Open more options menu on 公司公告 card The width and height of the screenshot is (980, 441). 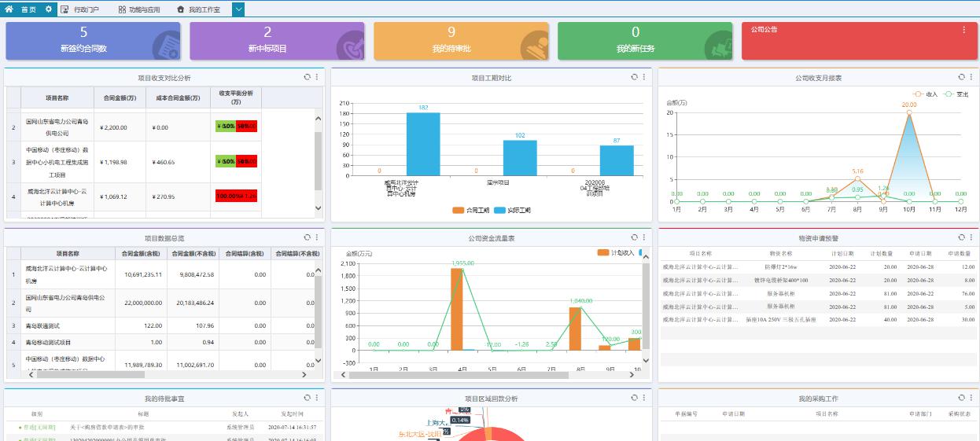(x=964, y=30)
